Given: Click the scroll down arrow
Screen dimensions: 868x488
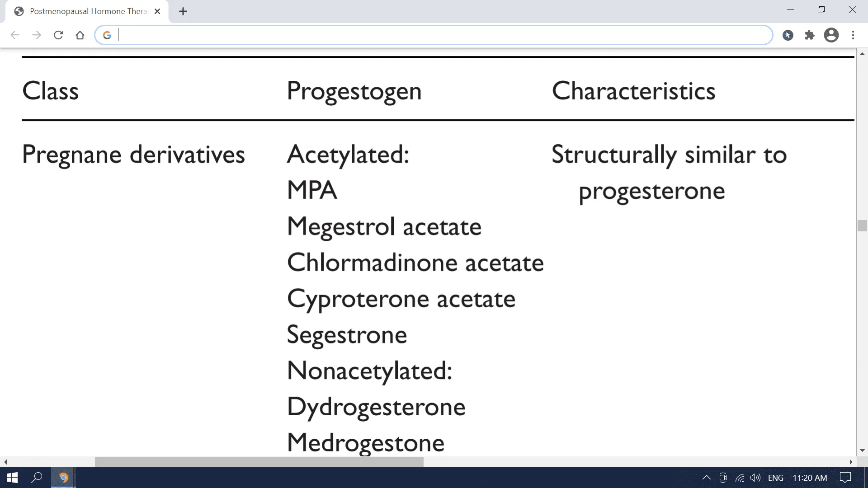Looking at the screenshot, I should point(862,450).
